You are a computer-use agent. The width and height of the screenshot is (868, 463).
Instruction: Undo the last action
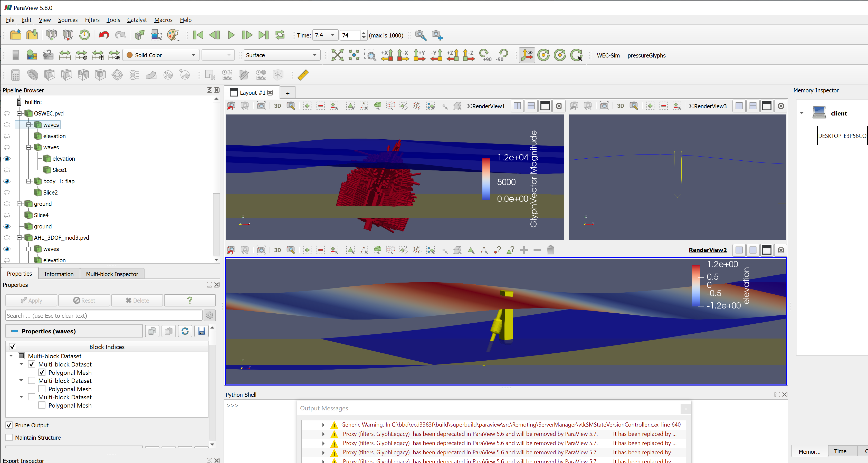(103, 35)
